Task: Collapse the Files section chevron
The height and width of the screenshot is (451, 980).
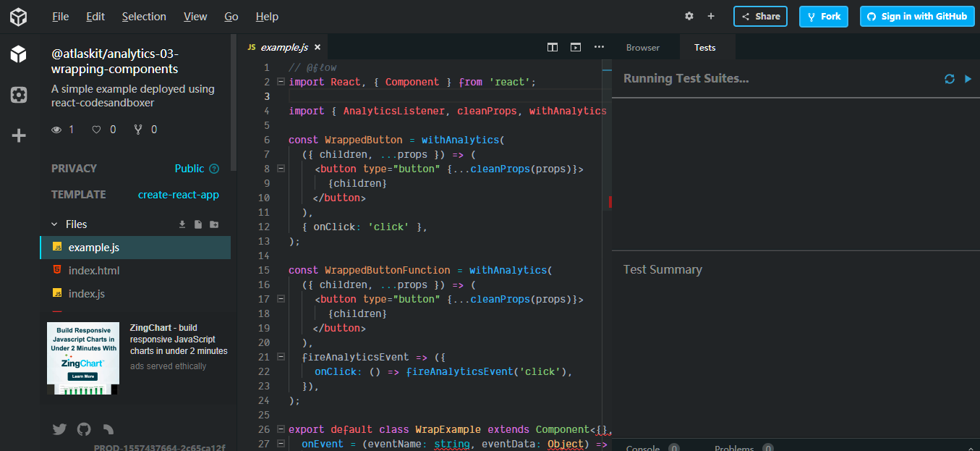Action: [x=54, y=224]
